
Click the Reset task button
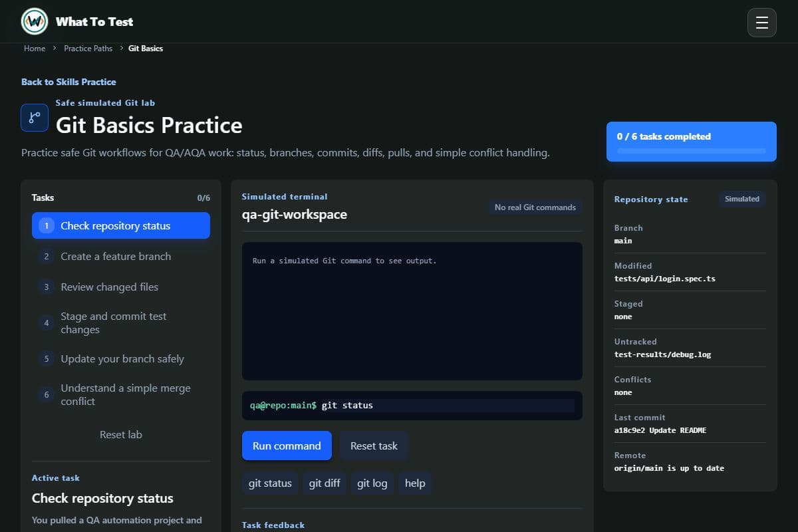coord(374,446)
